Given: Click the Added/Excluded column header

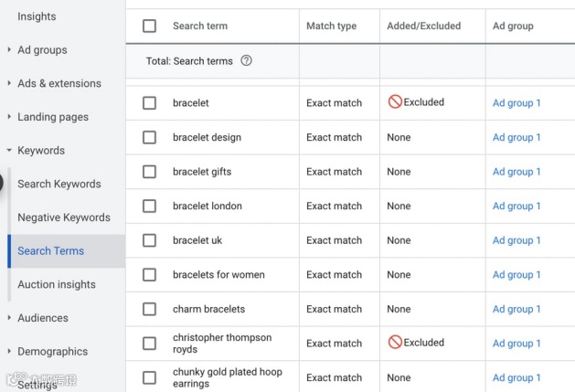Looking at the screenshot, I should [423, 26].
